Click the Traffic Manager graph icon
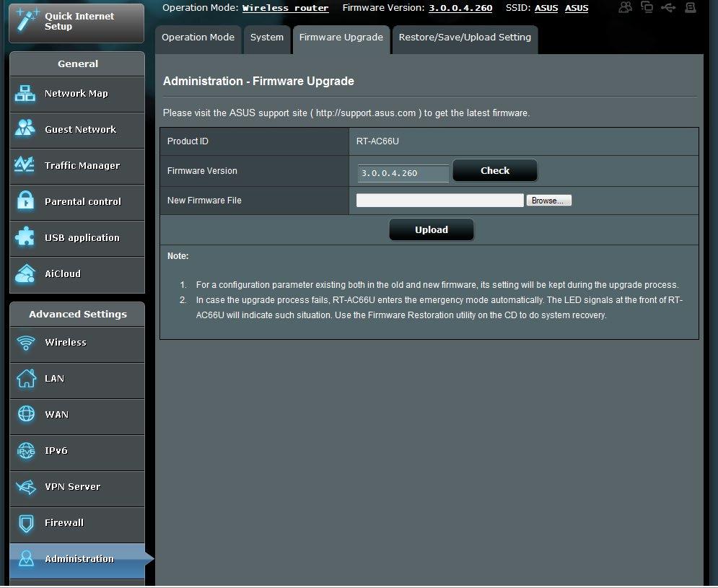 (x=25, y=165)
